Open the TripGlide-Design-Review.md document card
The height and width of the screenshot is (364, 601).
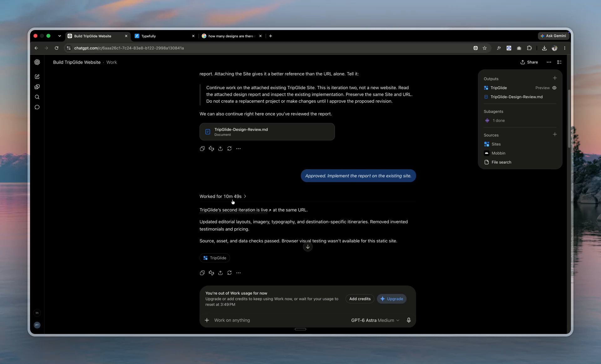click(x=267, y=132)
